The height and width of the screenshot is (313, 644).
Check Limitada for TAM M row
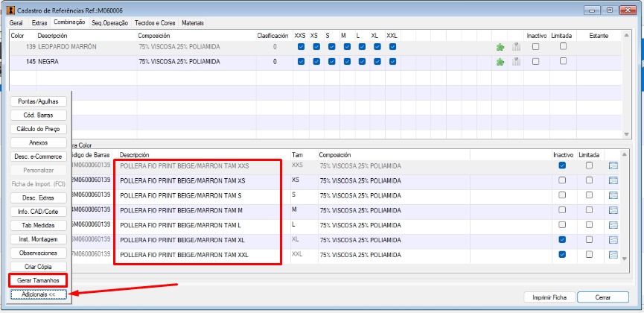pyautogui.click(x=590, y=209)
